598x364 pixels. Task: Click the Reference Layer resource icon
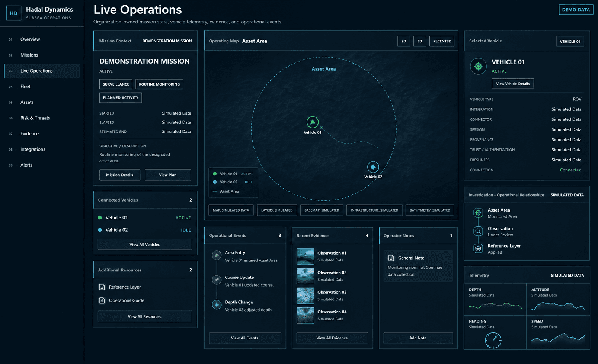pos(102,287)
